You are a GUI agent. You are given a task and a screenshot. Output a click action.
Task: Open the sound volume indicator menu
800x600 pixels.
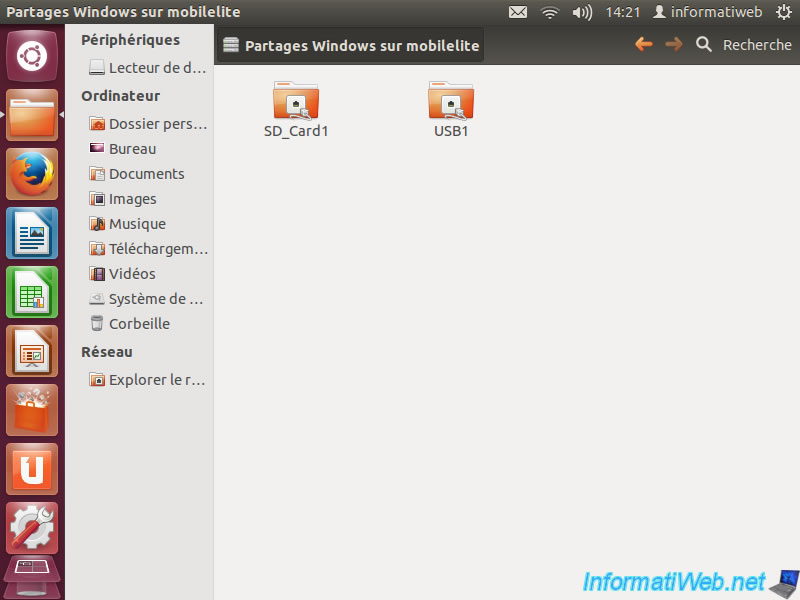582,13
